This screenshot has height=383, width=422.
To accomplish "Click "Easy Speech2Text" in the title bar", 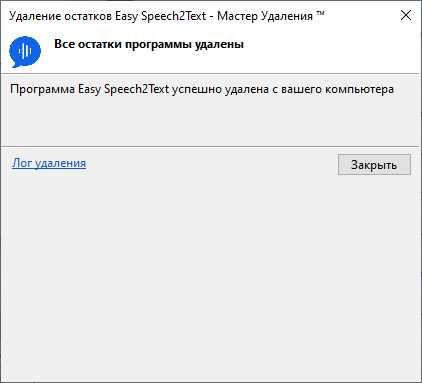I will tap(161, 16).
